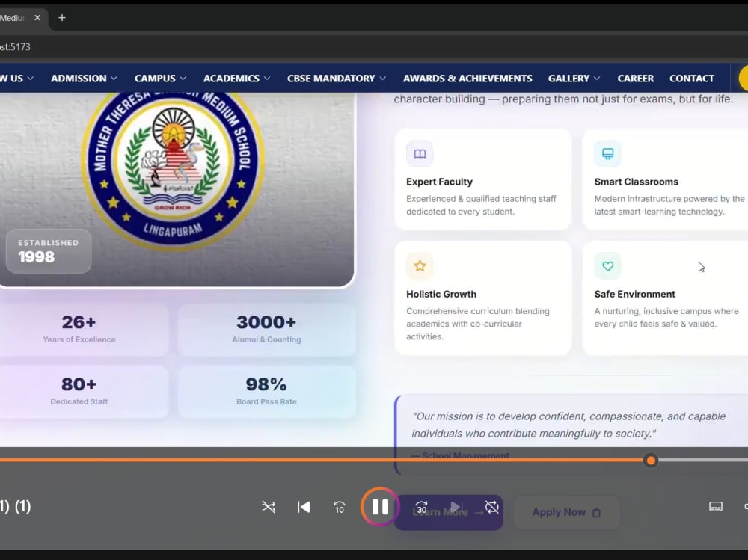Click the monitor icon in Smart Classrooms card
Viewport: 748px width, 560px height.
pyautogui.click(x=607, y=153)
